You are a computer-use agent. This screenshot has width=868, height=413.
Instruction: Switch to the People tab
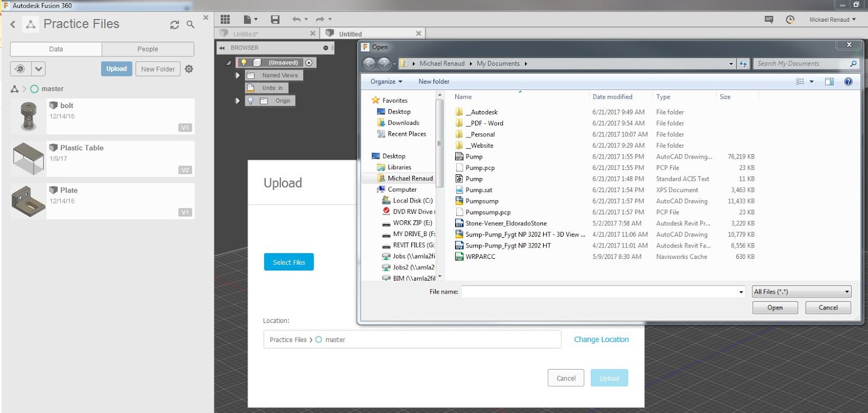[148, 49]
